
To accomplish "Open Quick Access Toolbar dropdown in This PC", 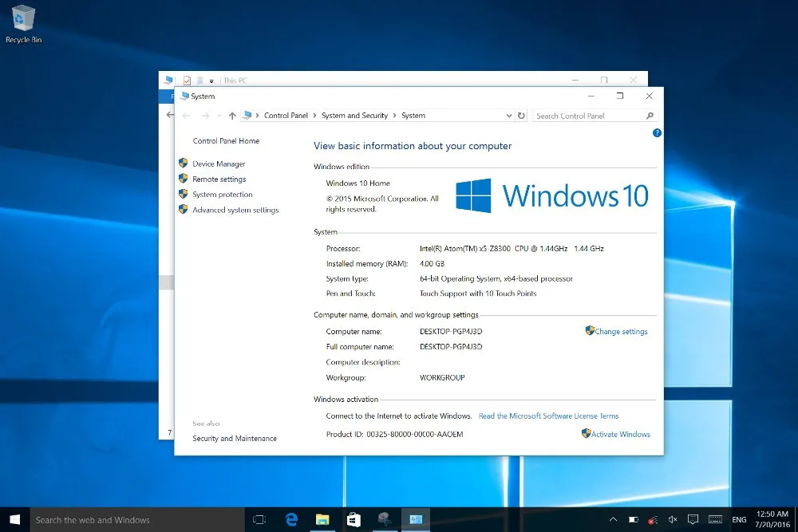I will click(x=211, y=81).
